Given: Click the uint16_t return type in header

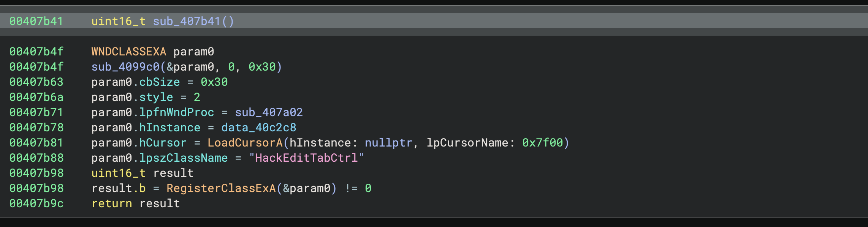Looking at the screenshot, I should click(119, 21).
